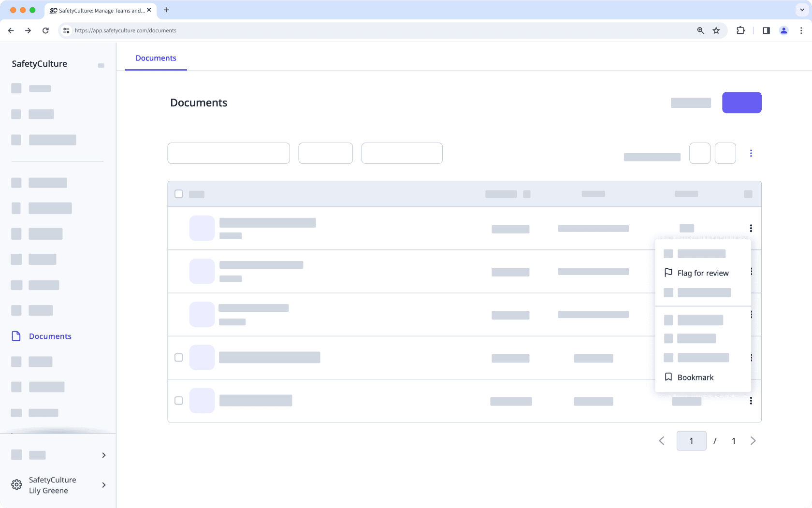
Task: Switch to the Documents tab
Action: click(156, 58)
